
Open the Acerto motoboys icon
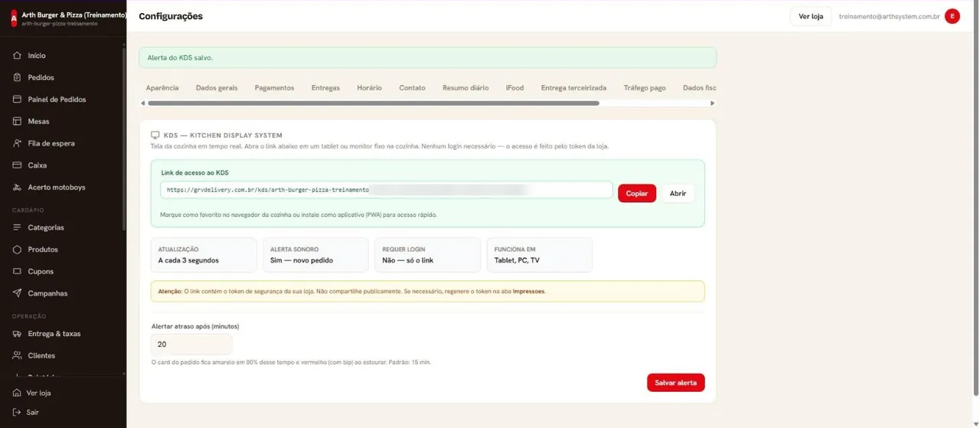(17, 187)
